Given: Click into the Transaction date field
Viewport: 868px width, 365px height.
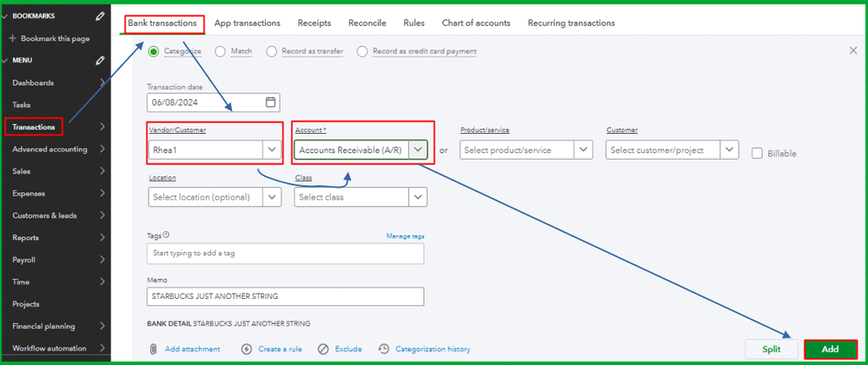Looking at the screenshot, I should coord(214,103).
